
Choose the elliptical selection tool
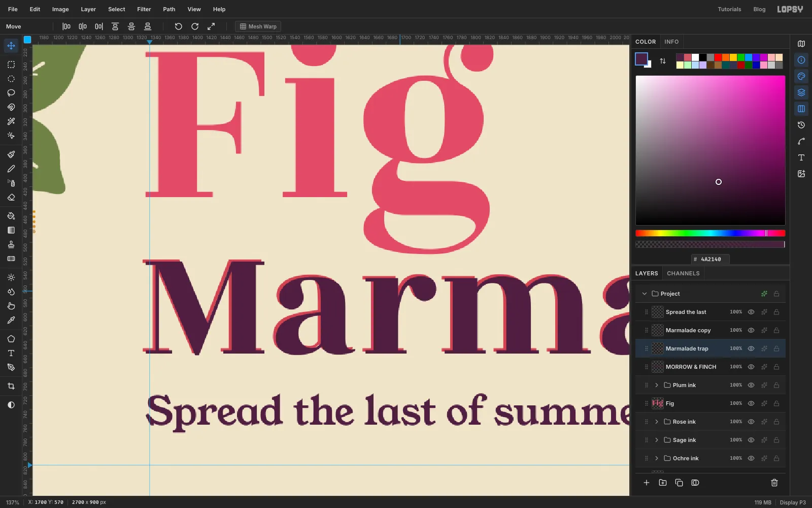click(11, 79)
